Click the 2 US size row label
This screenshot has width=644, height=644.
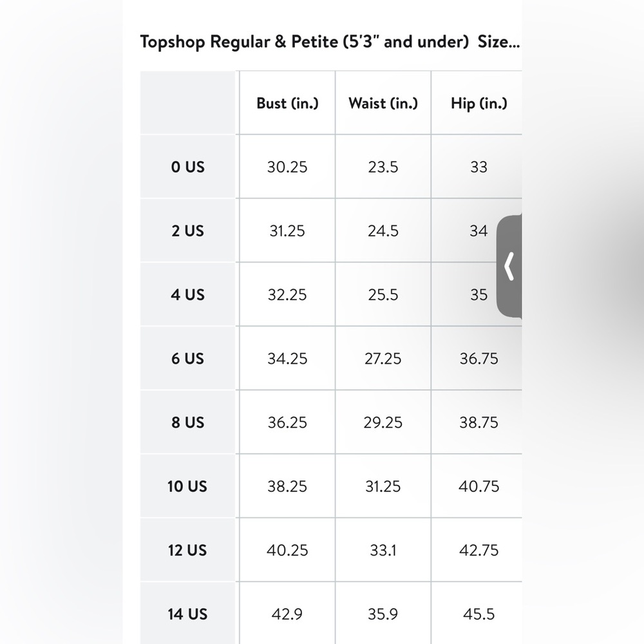[x=187, y=231]
